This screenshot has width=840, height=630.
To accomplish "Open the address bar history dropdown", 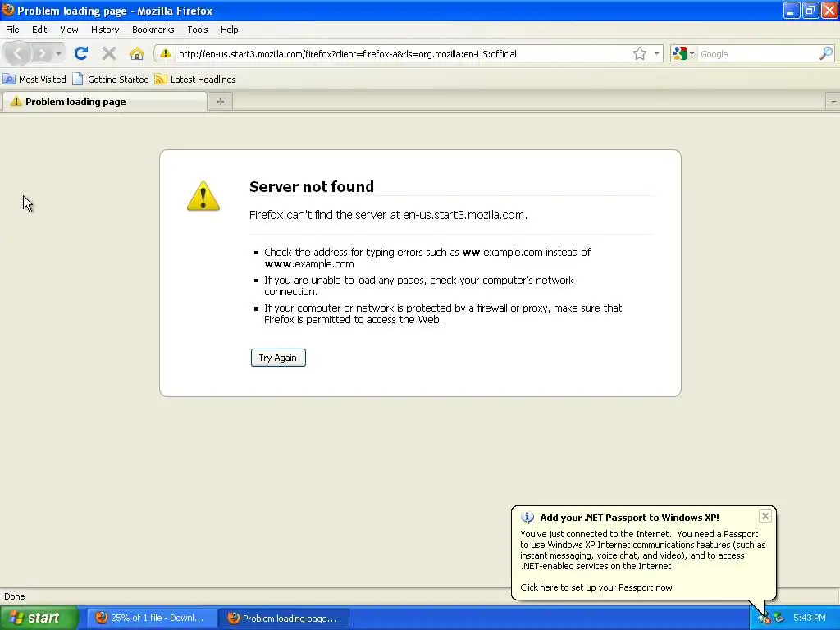I will (x=656, y=53).
